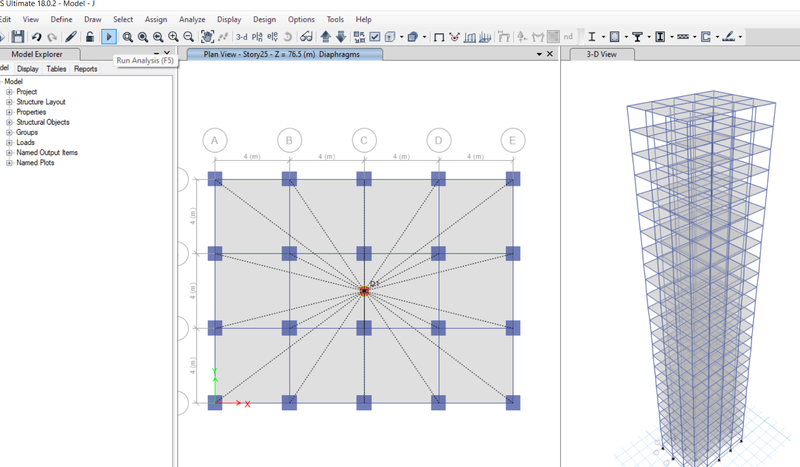Expand the Project tree node
The height and width of the screenshot is (467, 800).
pyautogui.click(x=9, y=92)
